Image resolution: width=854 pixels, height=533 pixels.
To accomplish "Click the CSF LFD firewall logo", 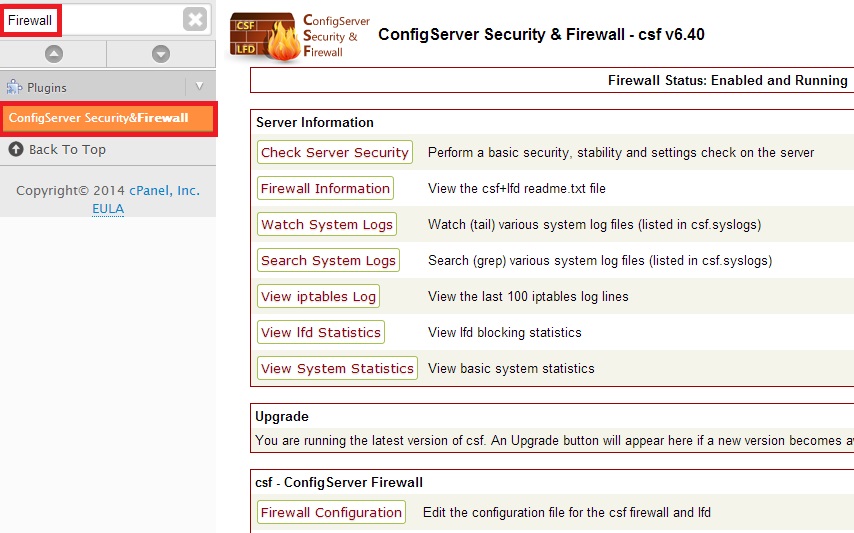I will point(266,39).
